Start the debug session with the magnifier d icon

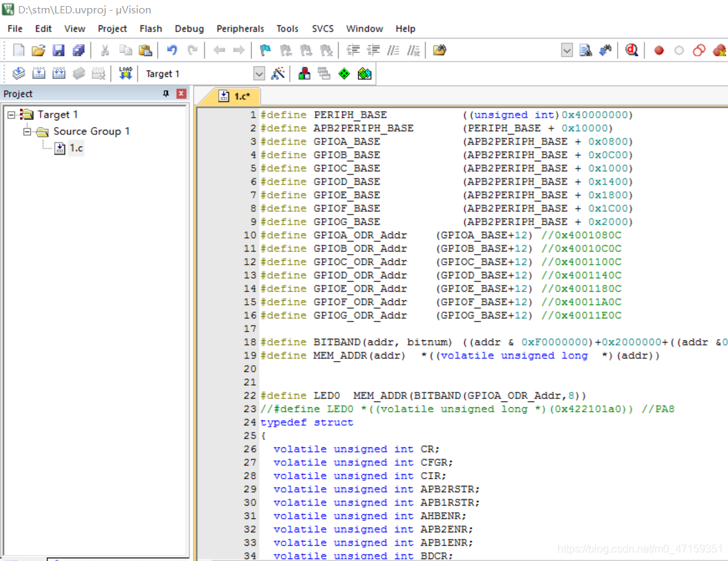[x=632, y=50]
